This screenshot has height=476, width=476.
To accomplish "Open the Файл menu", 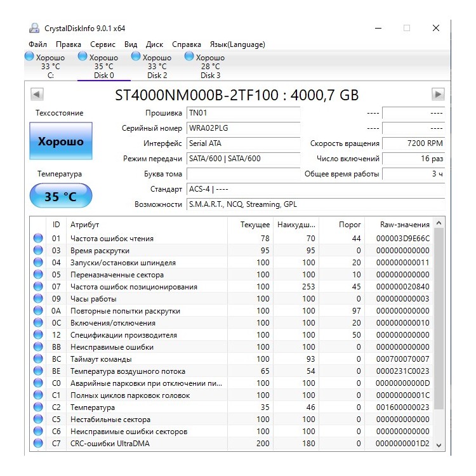I will tap(37, 44).
